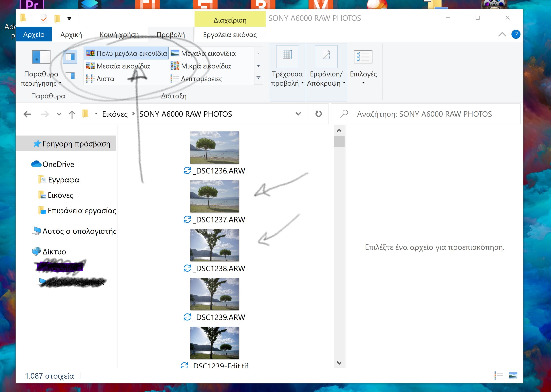Click the file list scrollbar thumb

coord(339,141)
